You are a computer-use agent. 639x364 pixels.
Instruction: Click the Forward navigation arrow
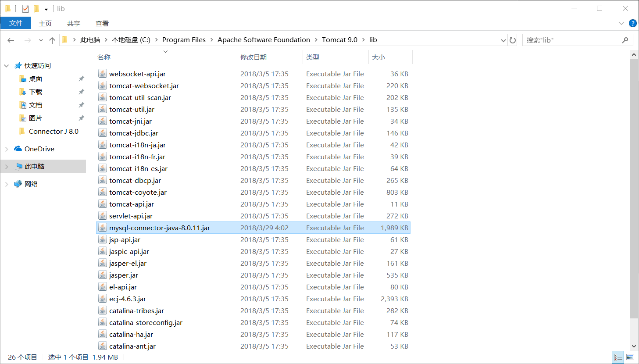(x=28, y=40)
